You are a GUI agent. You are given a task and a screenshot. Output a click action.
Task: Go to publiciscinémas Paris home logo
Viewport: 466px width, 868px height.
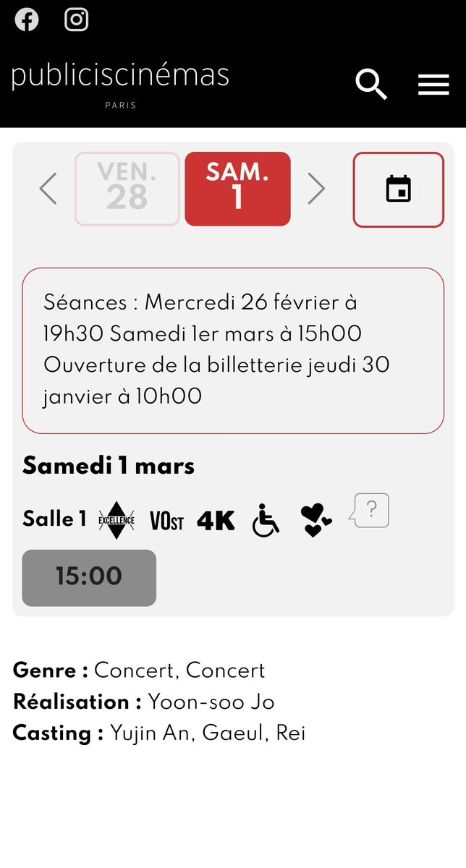coord(120,83)
